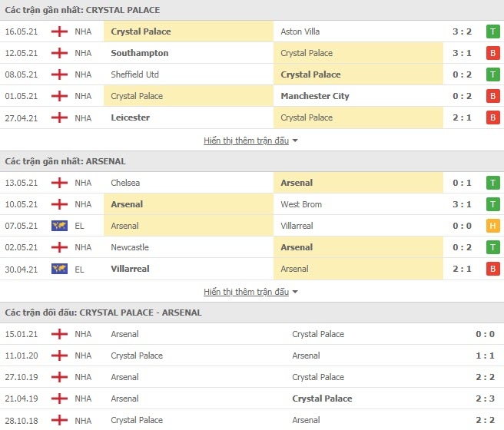The image size is (504, 430).
Task: Click dropdown arrow beside Arsenal's show-more link
Action: (295, 293)
